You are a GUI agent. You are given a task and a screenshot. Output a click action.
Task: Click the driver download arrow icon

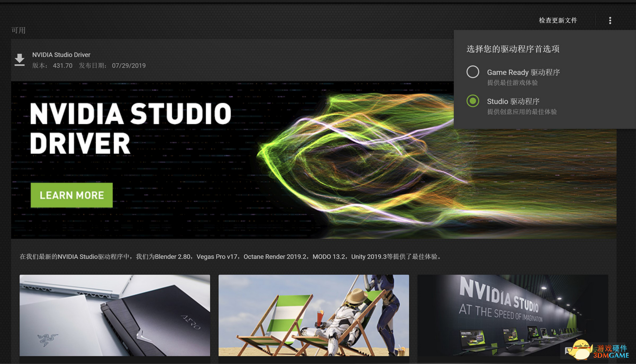pos(20,60)
